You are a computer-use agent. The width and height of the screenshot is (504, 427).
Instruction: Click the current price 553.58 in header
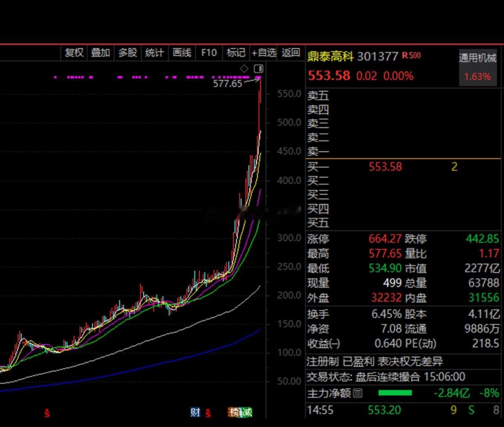point(329,75)
